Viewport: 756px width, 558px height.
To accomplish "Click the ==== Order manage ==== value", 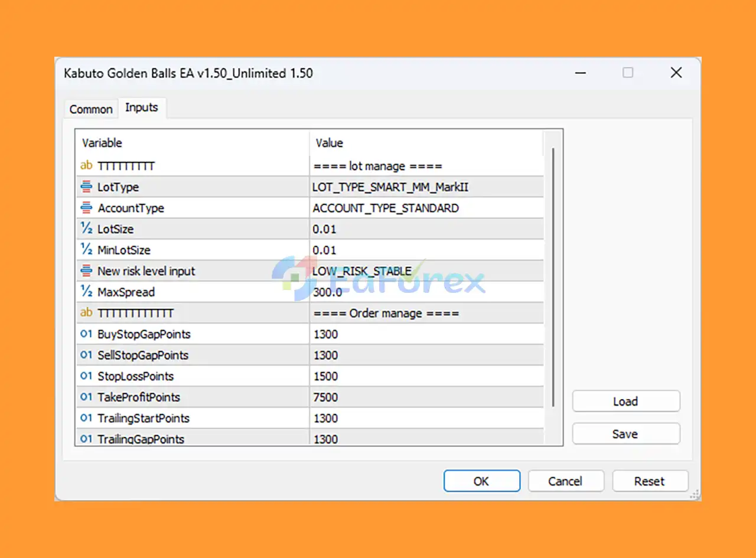I will pyautogui.click(x=386, y=313).
